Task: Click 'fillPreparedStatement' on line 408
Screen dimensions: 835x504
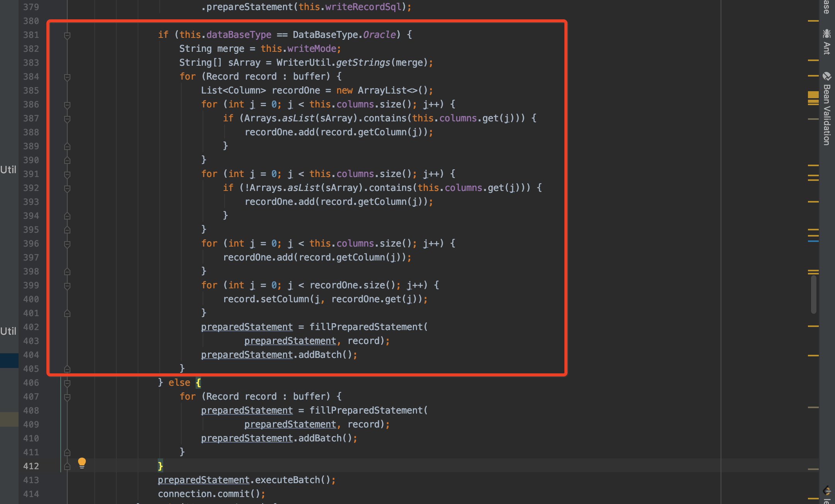Action: 366,410
